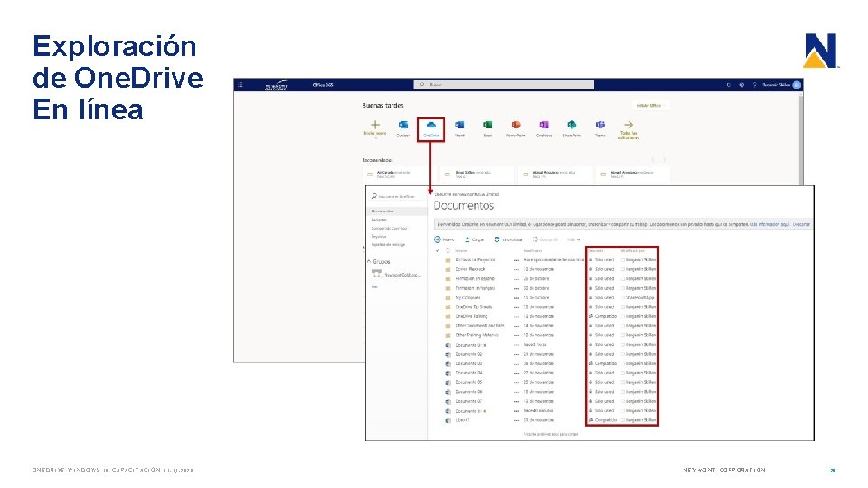Click the Word icon of Documento 02

click(448, 354)
